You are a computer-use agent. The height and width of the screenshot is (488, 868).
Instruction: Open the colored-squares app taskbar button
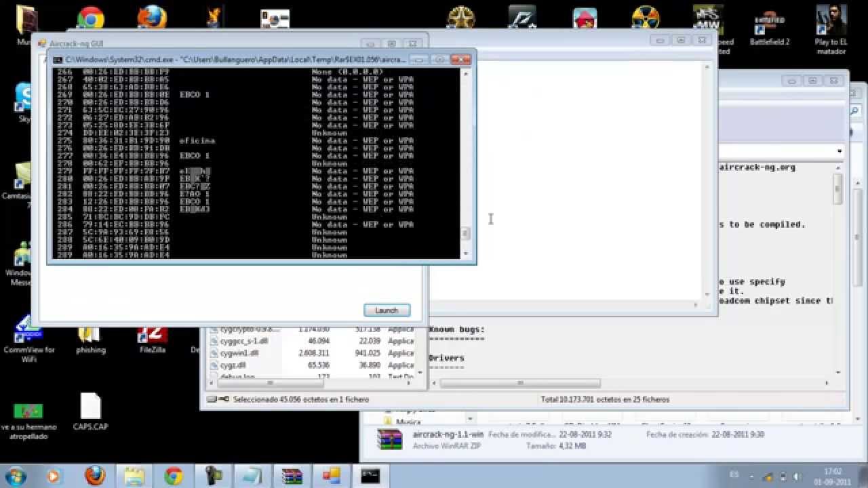click(x=331, y=476)
